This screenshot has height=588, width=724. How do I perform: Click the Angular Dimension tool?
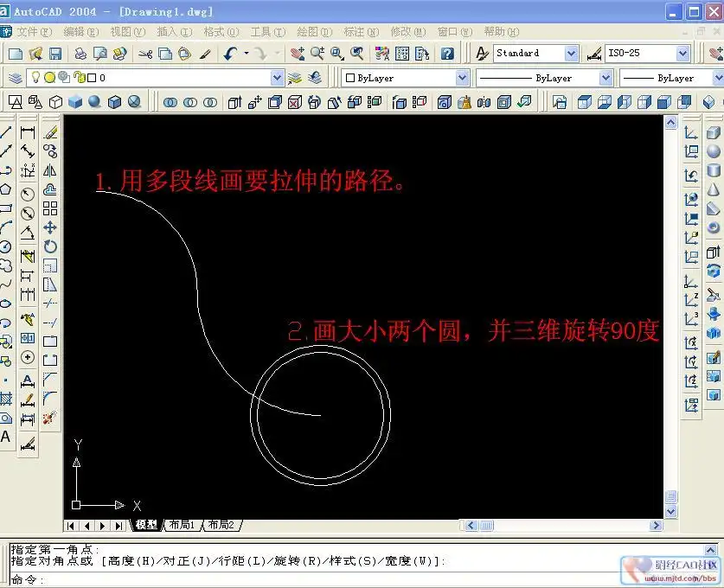pyautogui.click(x=28, y=233)
